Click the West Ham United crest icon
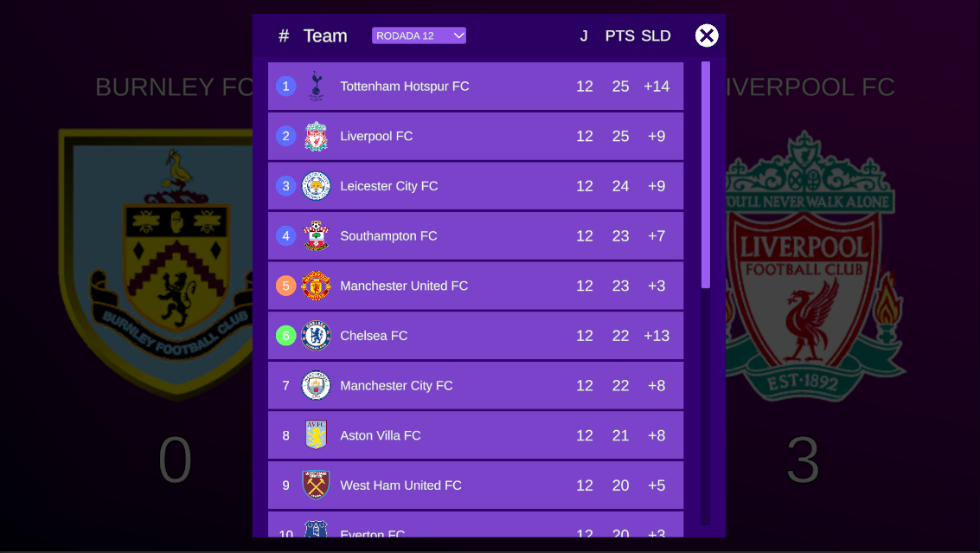980x553 pixels. pos(316,485)
